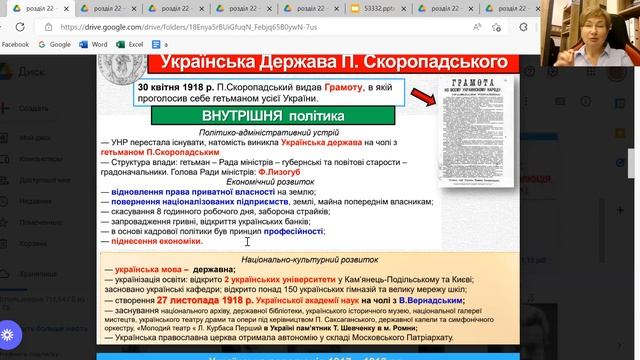Click the red text піднесення економіки

click(156, 241)
